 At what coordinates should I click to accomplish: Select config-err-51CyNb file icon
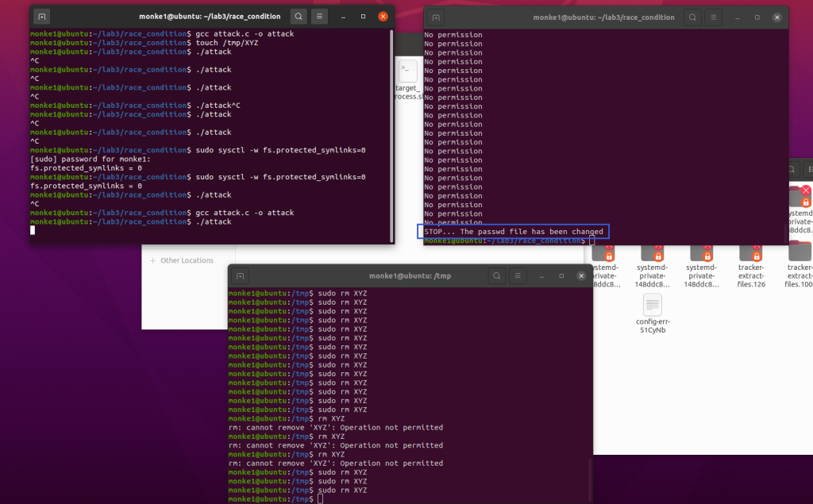(x=653, y=305)
